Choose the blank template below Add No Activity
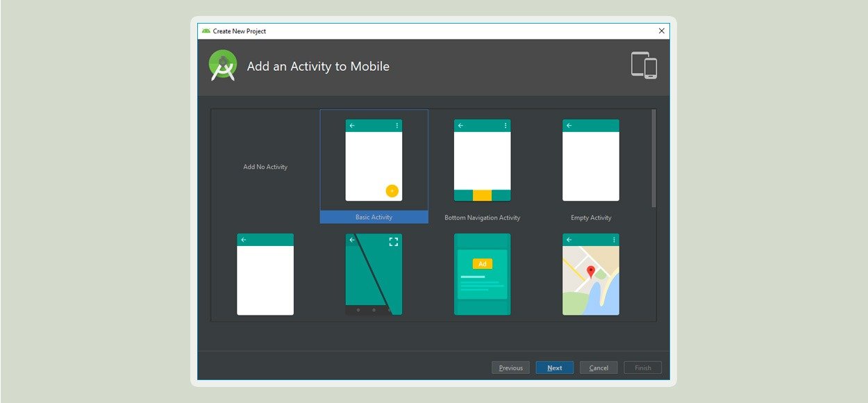 265,274
